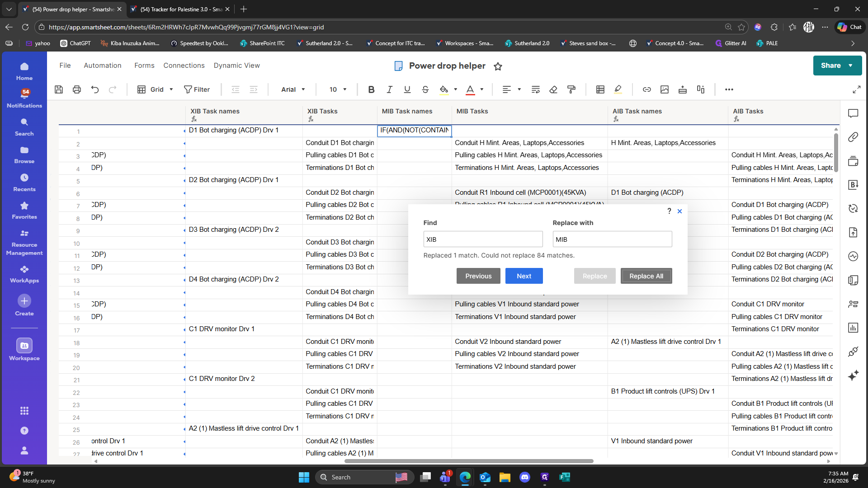
Task: Open the font size 10 dropdown
Action: 338,89
